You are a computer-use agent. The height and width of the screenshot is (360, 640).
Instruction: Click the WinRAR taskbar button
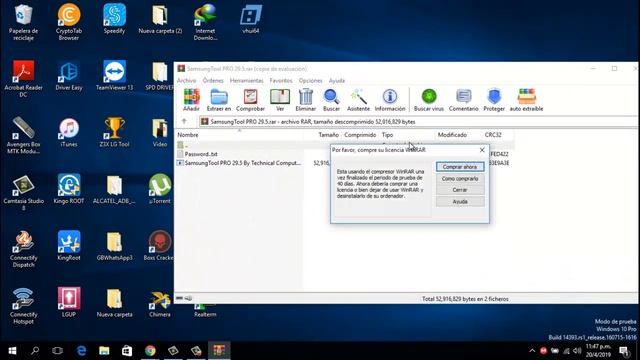coord(219,351)
